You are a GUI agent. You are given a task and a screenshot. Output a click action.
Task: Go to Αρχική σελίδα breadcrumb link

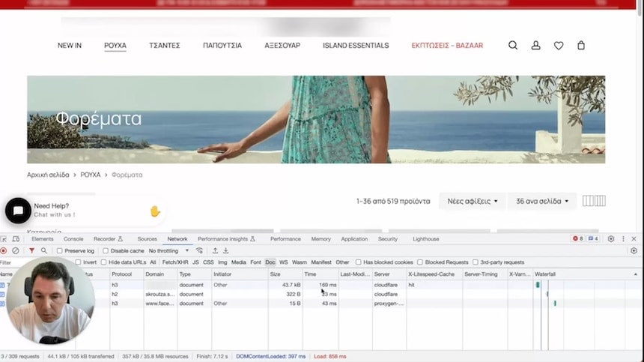(x=48, y=175)
